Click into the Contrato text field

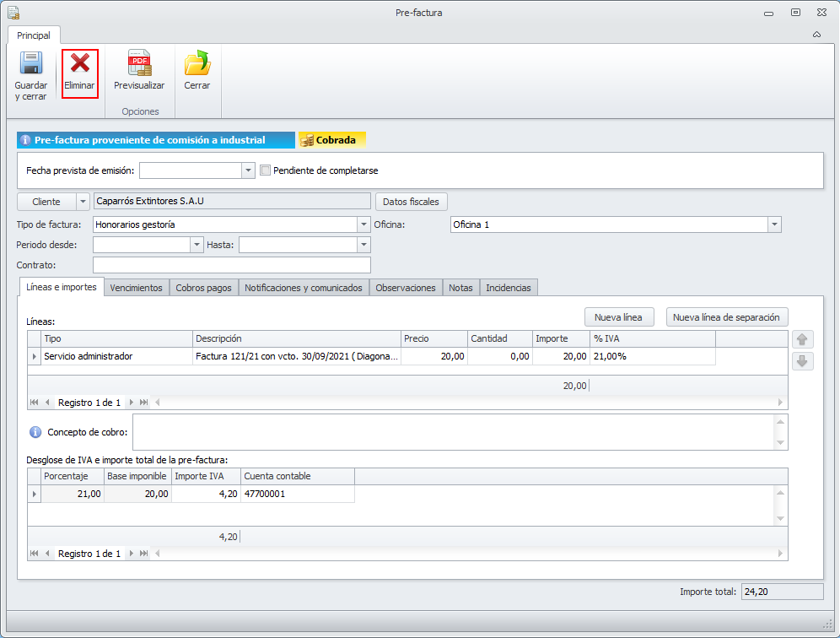[x=231, y=266]
